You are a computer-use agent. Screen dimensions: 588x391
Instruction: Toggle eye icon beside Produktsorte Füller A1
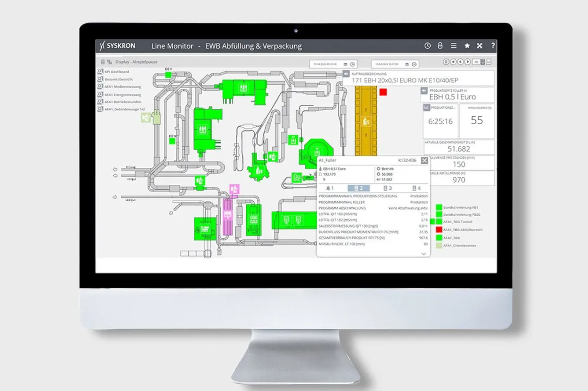click(425, 90)
